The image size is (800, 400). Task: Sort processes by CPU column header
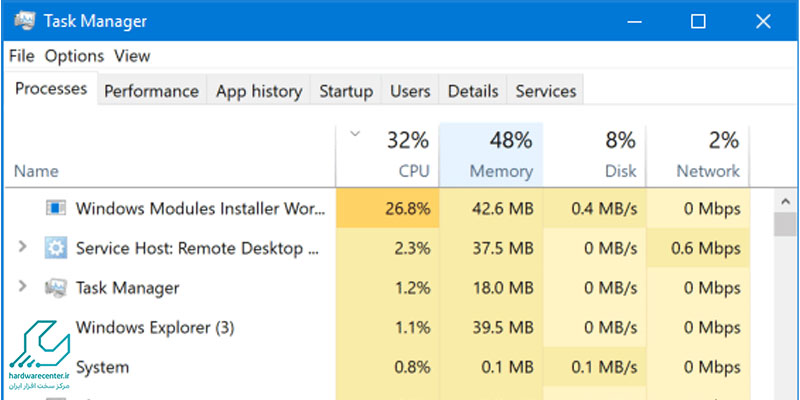pos(387,155)
